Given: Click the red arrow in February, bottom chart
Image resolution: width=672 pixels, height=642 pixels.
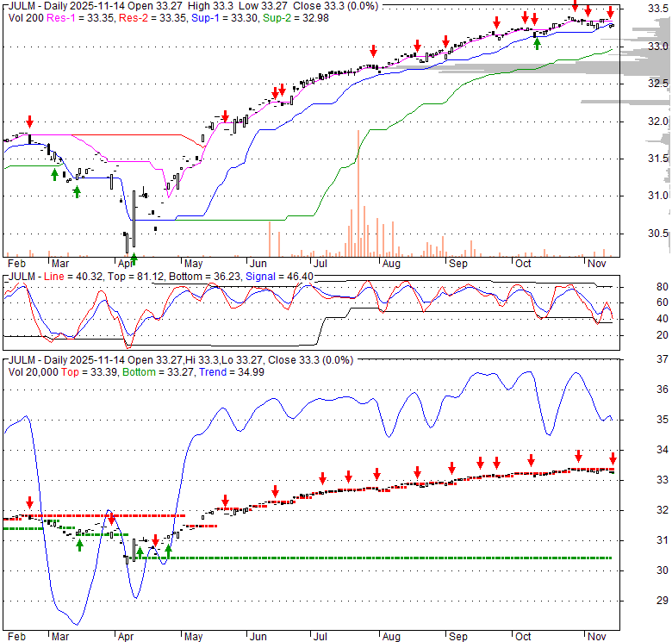Looking at the screenshot, I should tap(29, 502).
